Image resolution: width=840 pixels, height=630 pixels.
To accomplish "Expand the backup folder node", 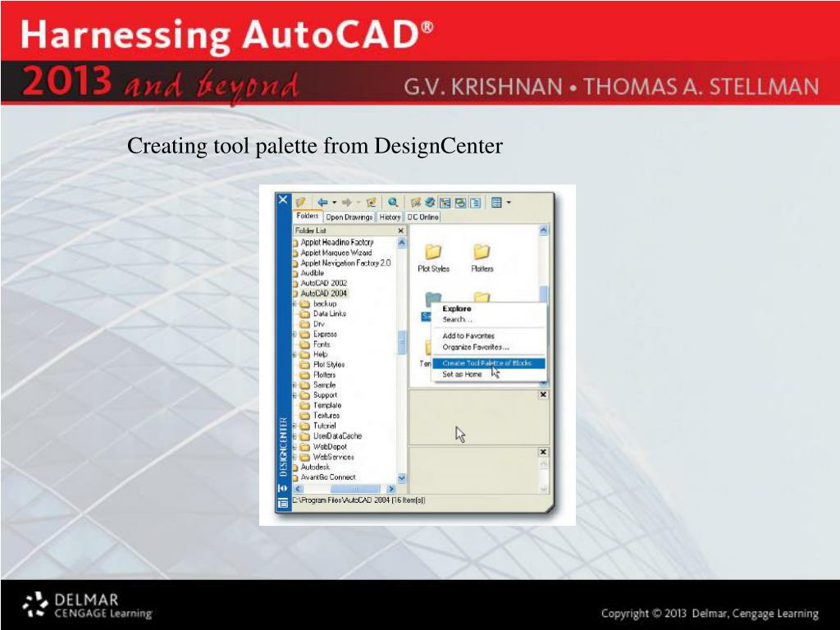I will click(294, 304).
